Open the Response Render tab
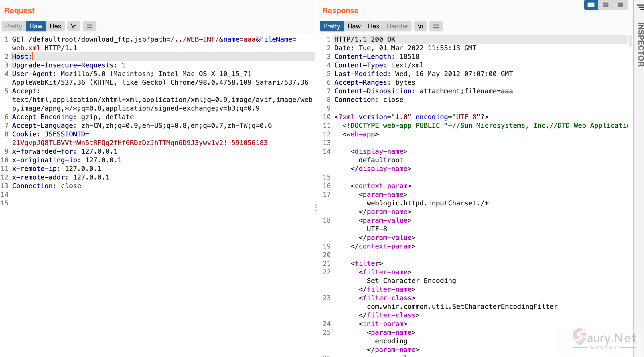644x357 pixels. (x=397, y=26)
